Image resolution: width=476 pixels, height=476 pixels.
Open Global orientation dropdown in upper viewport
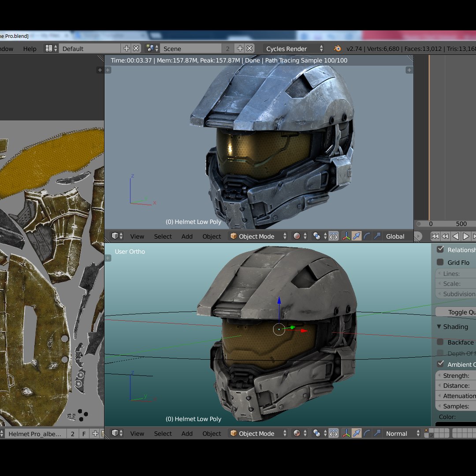398,236
